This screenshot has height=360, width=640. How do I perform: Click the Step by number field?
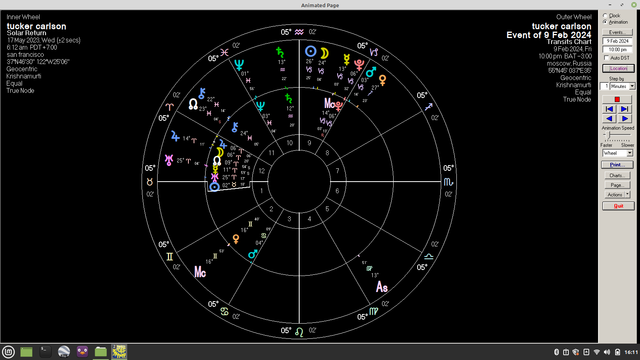click(604, 86)
